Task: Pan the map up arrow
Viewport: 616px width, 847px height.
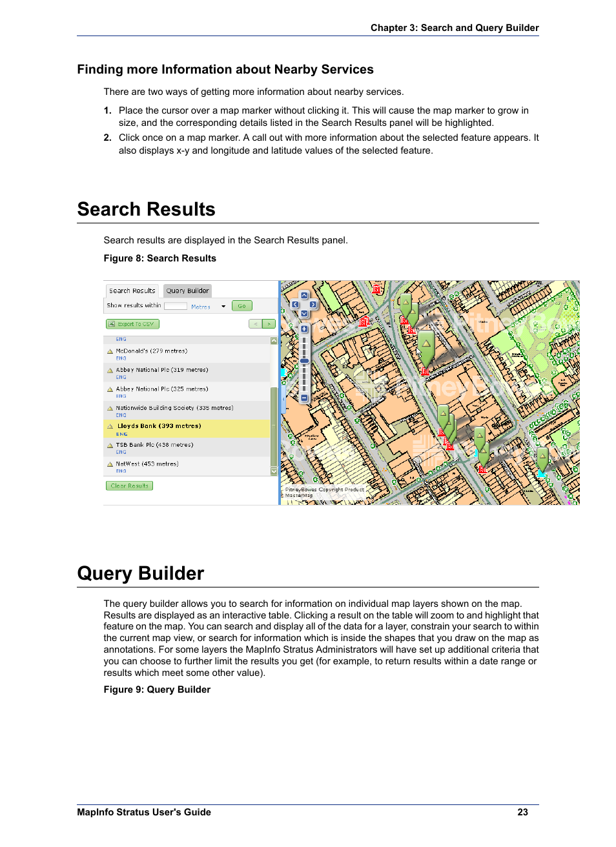Action: tap(304, 296)
